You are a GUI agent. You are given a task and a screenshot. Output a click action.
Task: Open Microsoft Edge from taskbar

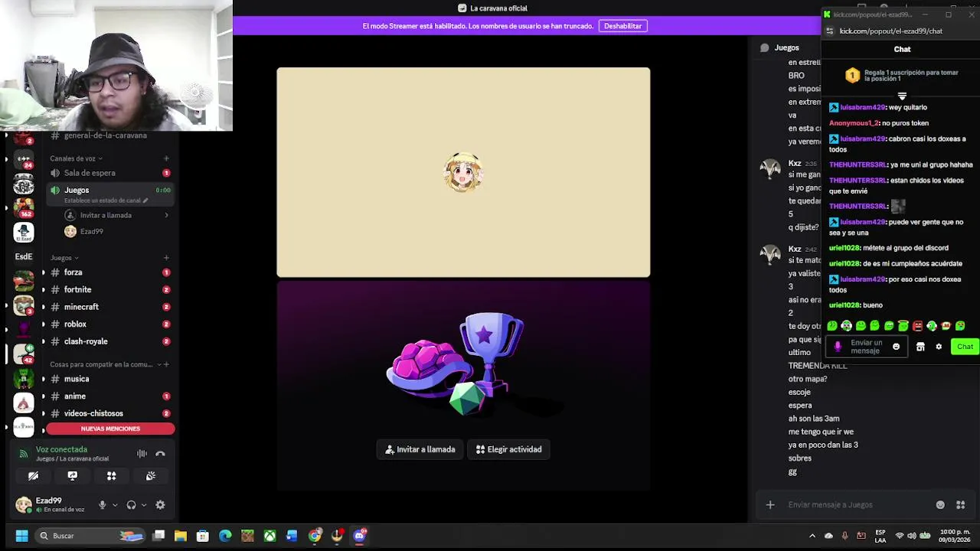[x=225, y=536]
